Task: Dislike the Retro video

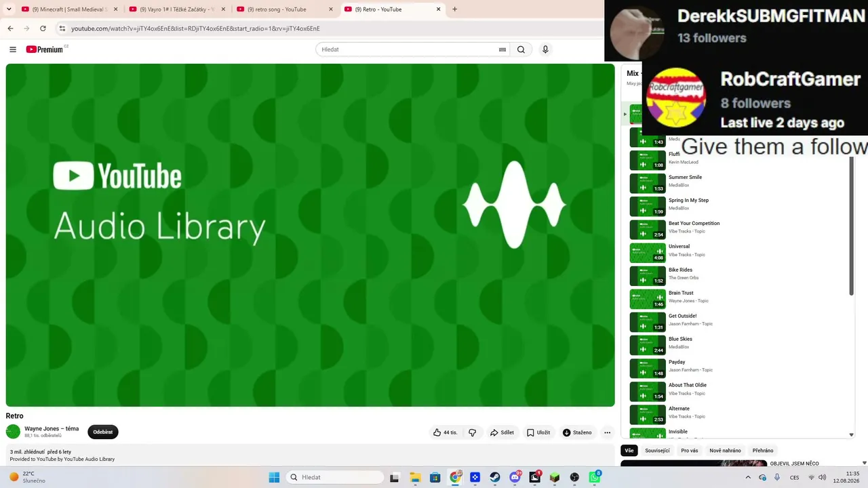Action: point(473,432)
